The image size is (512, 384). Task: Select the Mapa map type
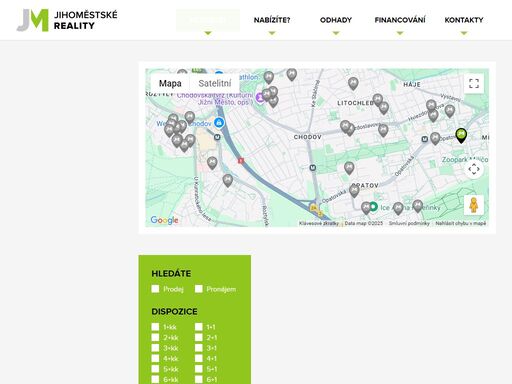[170, 83]
